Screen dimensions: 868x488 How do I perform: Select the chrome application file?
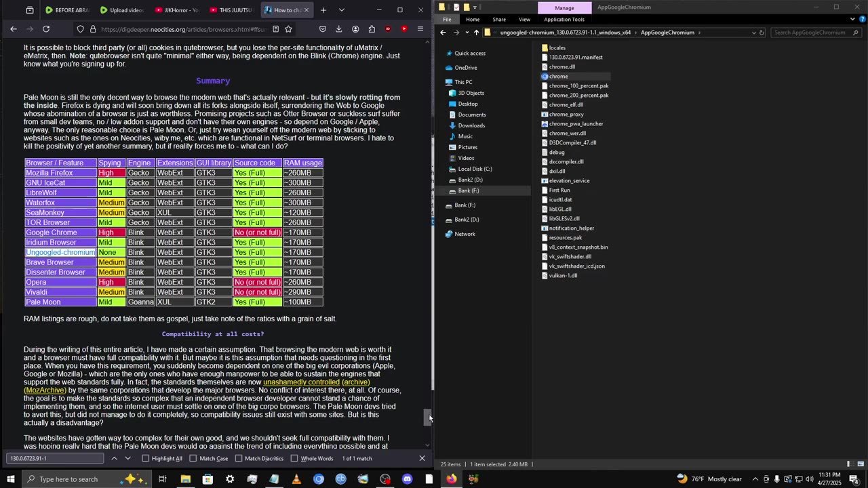pos(558,77)
